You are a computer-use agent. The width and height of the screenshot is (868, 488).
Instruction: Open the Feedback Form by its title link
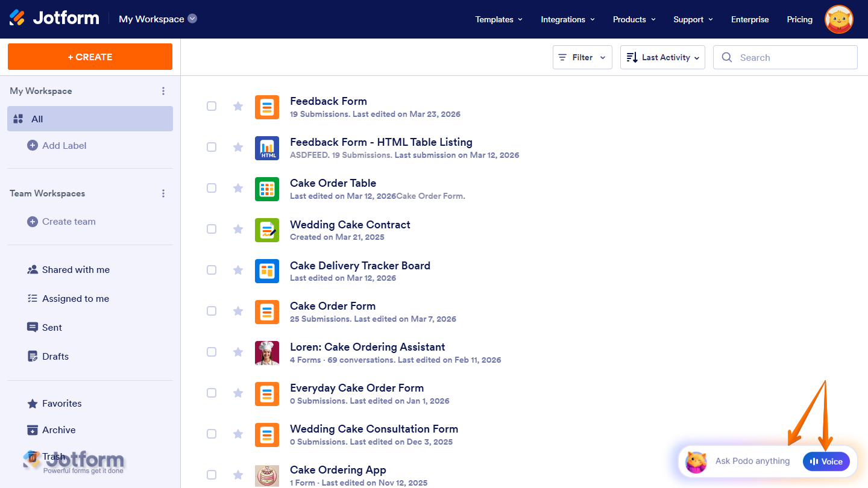point(328,101)
